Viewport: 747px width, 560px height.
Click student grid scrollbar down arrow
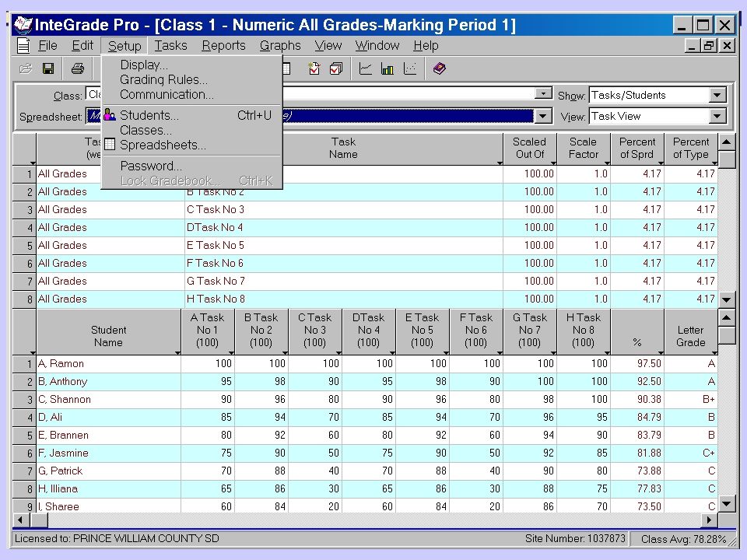(727, 504)
